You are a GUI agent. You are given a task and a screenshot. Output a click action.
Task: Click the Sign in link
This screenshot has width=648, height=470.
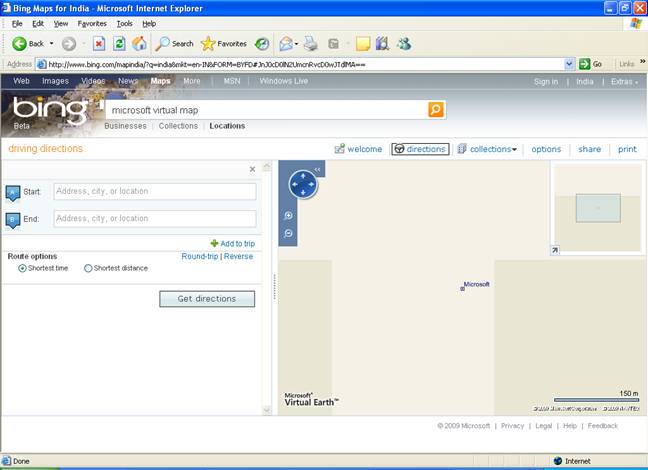[x=546, y=81]
